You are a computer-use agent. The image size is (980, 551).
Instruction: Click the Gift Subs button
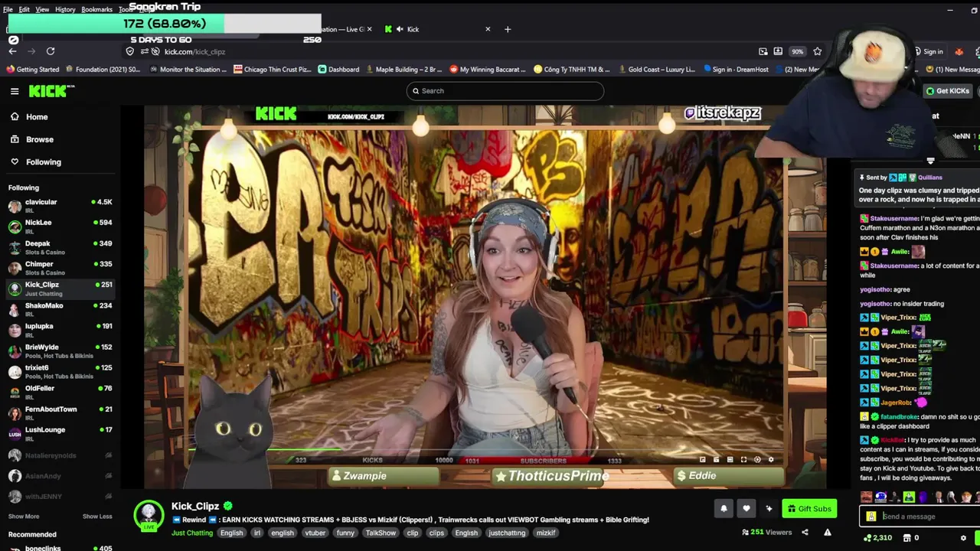click(x=808, y=508)
